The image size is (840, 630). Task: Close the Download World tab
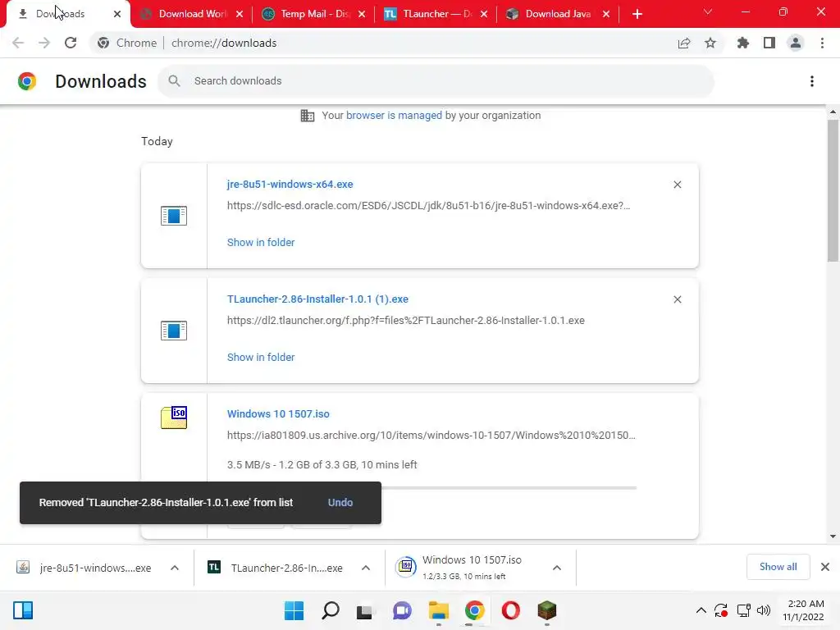(x=240, y=14)
